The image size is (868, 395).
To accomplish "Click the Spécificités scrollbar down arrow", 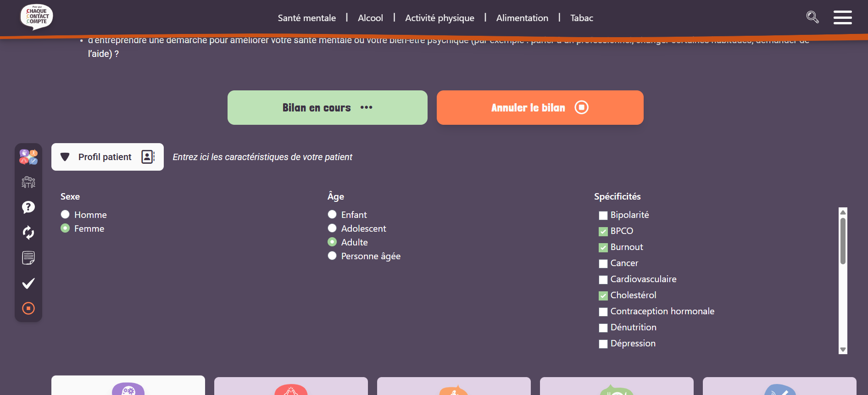I will [843, 350].
